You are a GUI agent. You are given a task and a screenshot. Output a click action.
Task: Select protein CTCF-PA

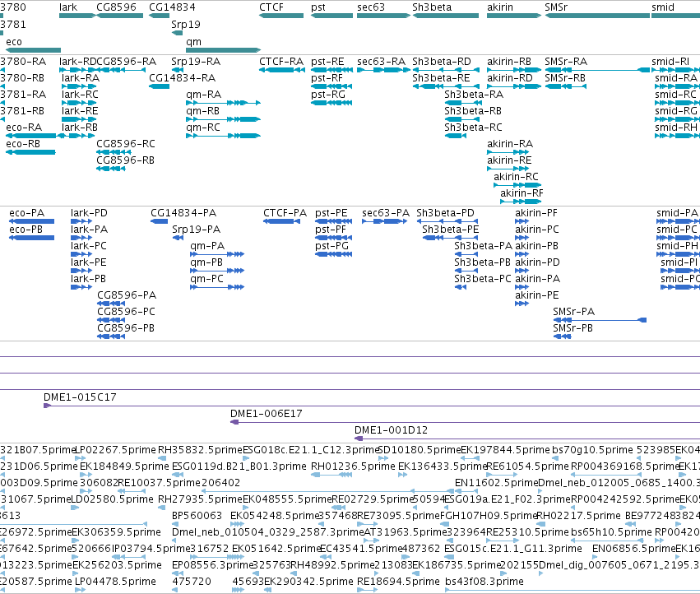tap(281, 221)
